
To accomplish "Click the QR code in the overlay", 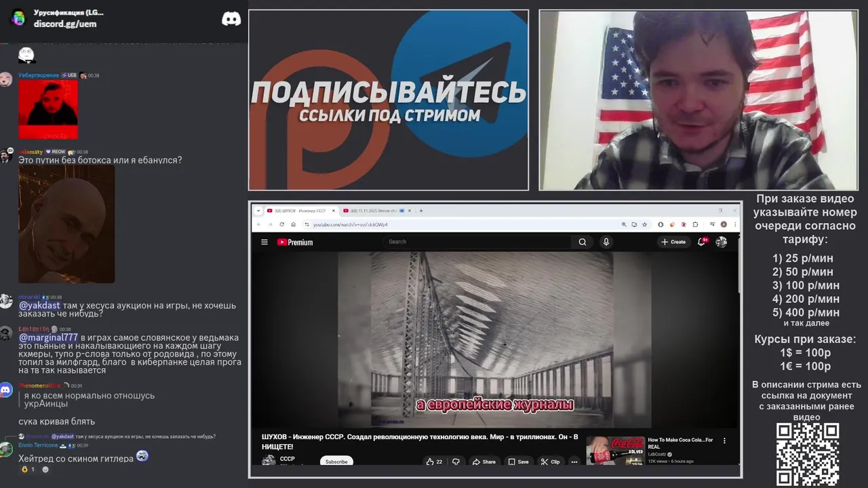I will [x=808, y=454].
